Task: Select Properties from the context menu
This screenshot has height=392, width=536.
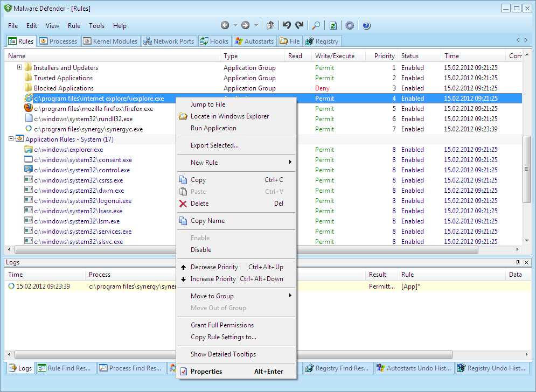Action: click(206, 372)
